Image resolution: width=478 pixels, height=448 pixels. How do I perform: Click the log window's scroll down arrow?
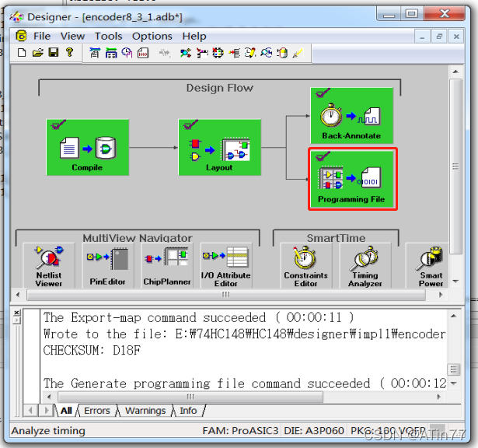454,383
